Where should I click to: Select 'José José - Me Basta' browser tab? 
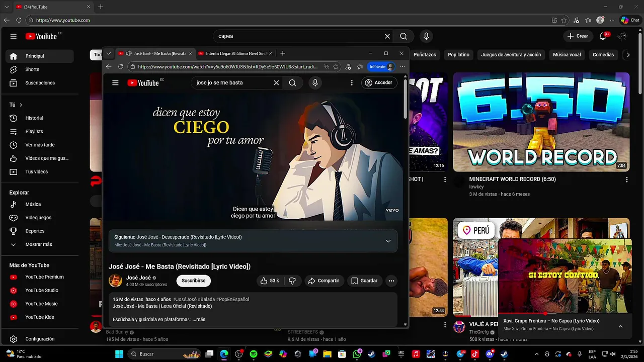(x=155, y=53)
